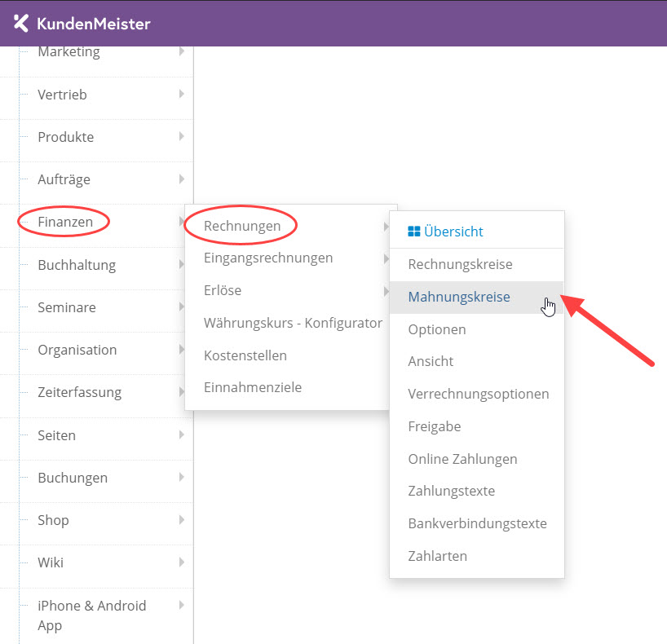Open the Wiki menu item

point(51,562)
